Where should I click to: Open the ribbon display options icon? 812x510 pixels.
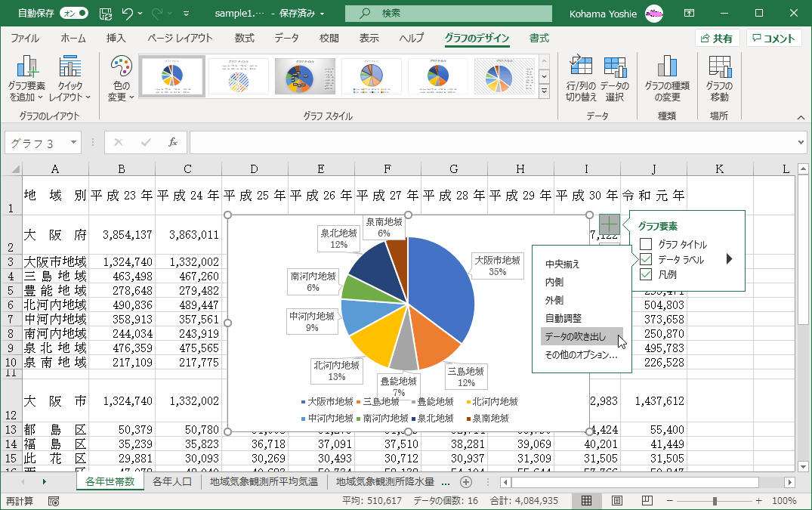pyautogui.click(x=690, y=13)
